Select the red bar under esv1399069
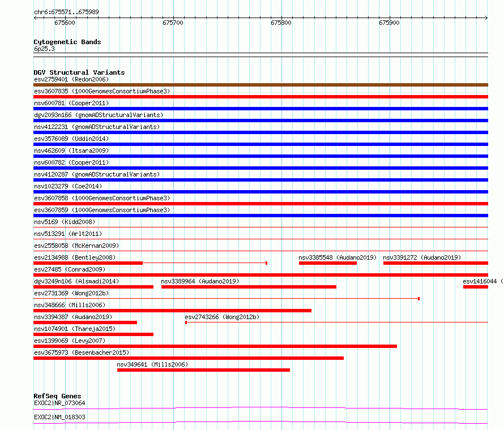 (215, 346)
